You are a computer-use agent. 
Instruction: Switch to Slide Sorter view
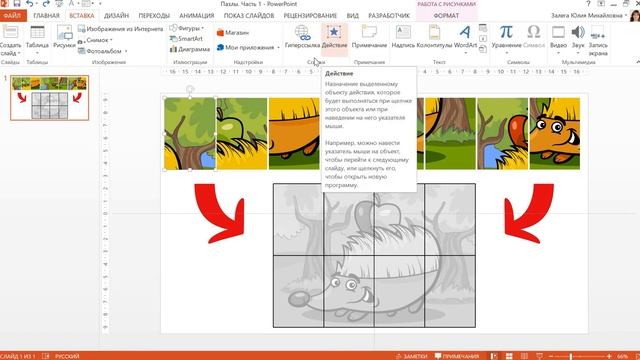pos(509,356)
